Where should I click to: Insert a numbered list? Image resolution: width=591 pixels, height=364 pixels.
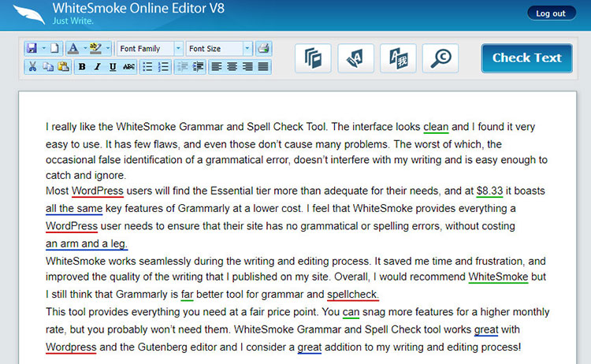point(163,67)
